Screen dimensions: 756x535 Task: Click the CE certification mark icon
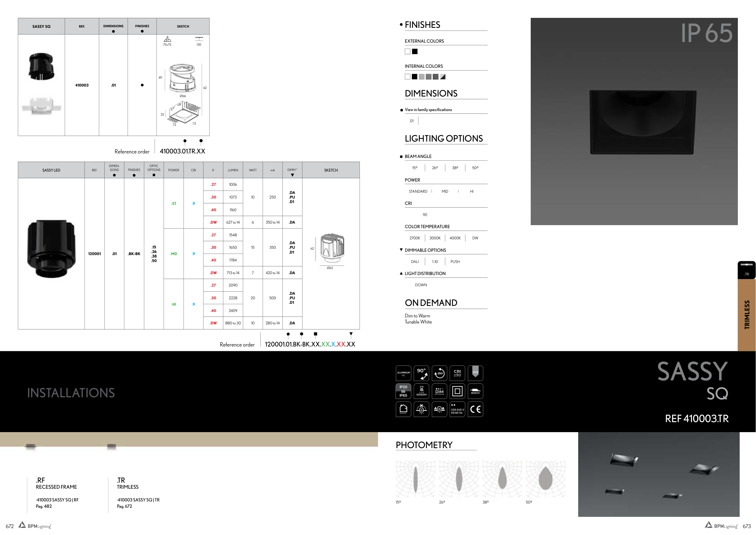475,409
